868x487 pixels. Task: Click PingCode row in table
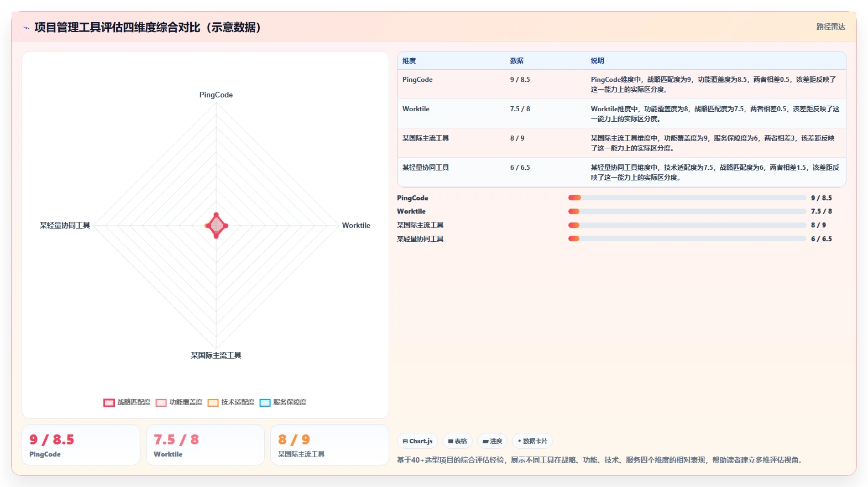(621, 84)
